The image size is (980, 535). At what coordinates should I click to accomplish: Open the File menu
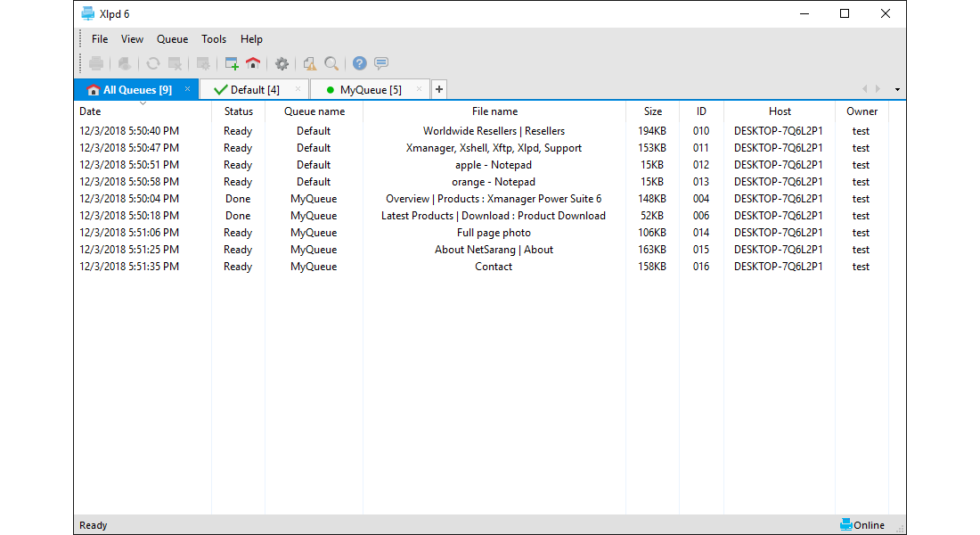tap(100, 39)
